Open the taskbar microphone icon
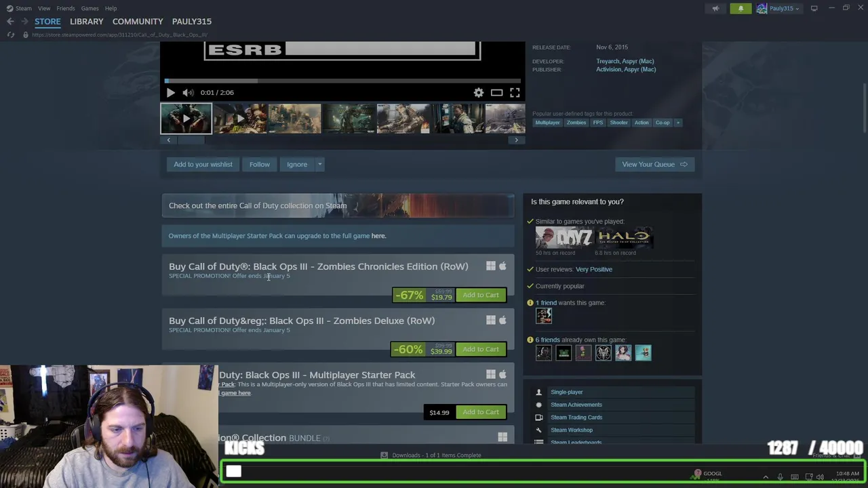 (x=781, y=477)
